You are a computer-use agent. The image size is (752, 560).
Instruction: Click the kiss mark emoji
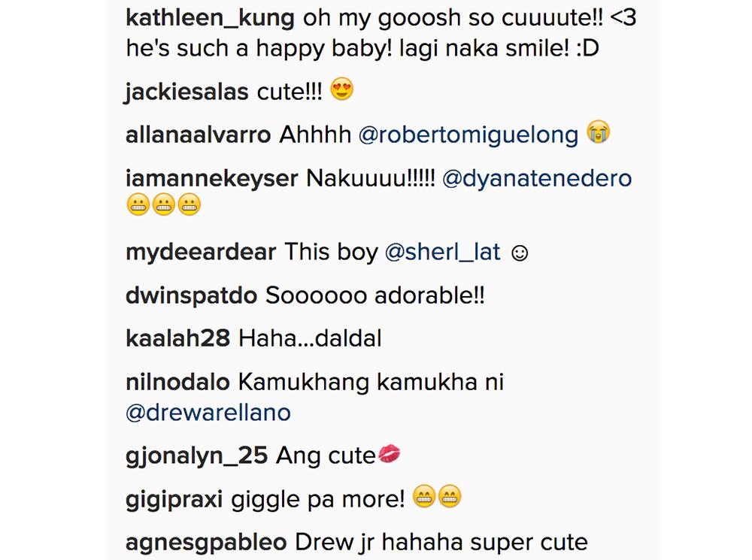coord(389,454)
